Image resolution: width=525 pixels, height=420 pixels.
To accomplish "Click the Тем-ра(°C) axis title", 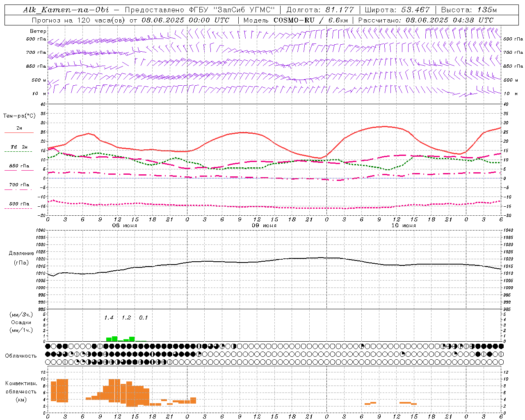I will pyautogui.click(x=19, y=116).
